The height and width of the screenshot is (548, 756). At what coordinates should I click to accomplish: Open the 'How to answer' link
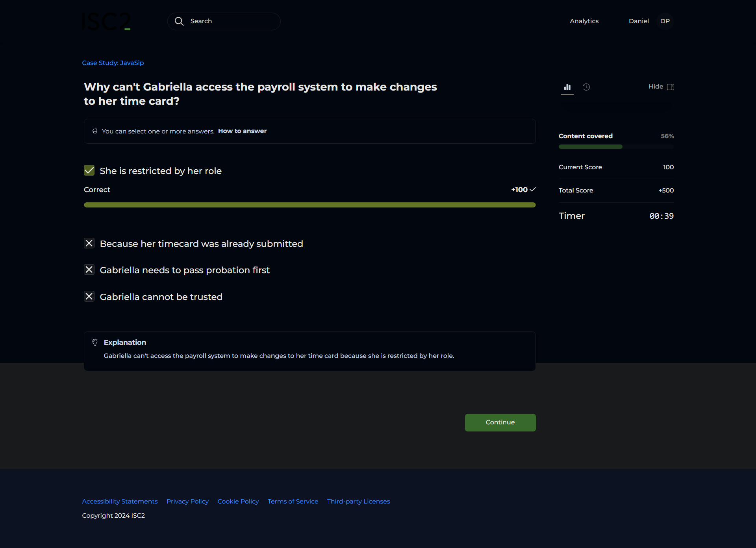242,131
